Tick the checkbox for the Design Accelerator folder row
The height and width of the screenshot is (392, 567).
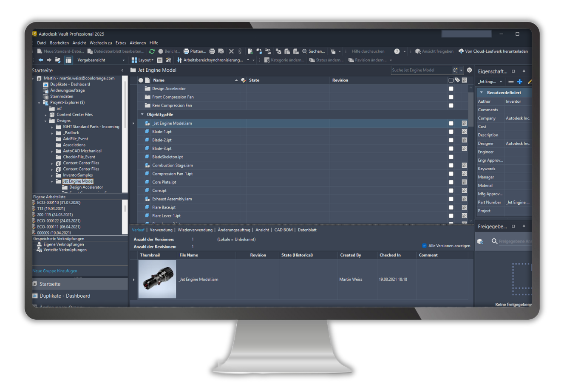coord(451,89)
